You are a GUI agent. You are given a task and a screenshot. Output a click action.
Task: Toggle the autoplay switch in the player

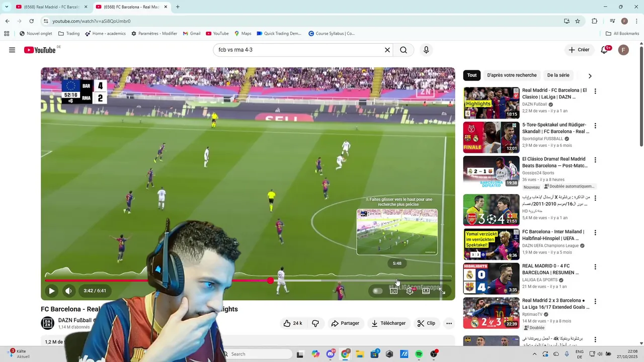pyautogui.click(x=377, y=291)
